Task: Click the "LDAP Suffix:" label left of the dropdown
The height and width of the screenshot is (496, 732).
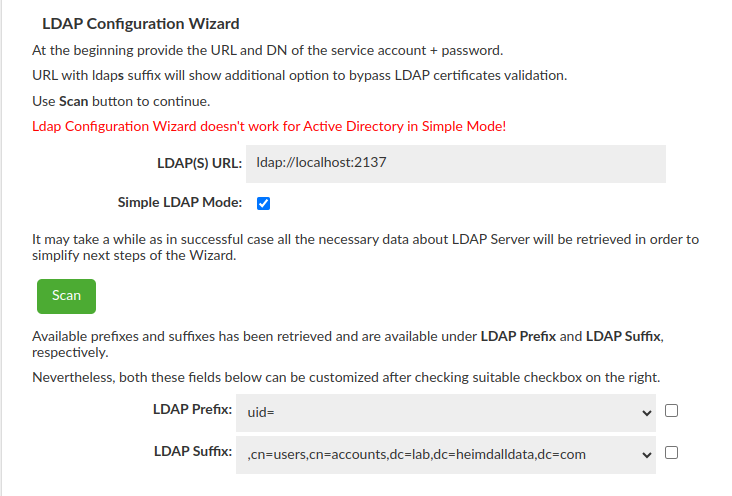Action: tap(193, 453)
